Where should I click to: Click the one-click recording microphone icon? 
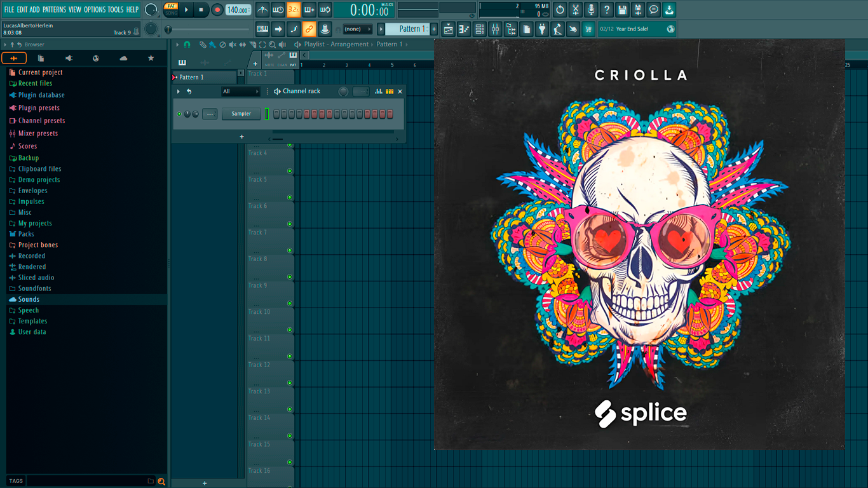pyautogui.click(x=591, y=10)
